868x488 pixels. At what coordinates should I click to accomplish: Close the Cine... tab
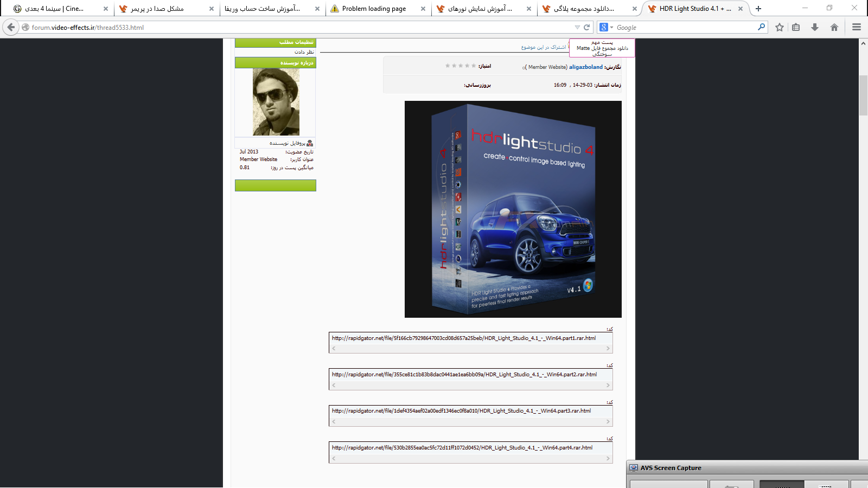coord(106,9)
